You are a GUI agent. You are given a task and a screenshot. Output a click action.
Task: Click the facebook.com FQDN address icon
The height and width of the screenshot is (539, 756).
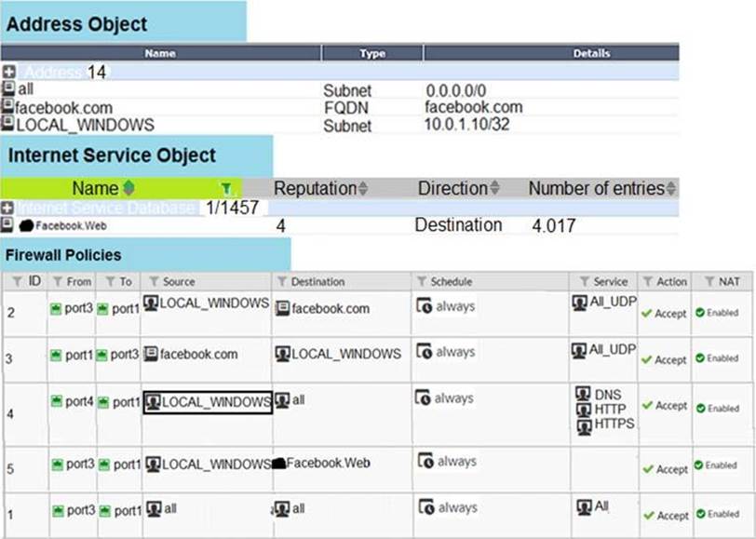click(x=7, y=107)
